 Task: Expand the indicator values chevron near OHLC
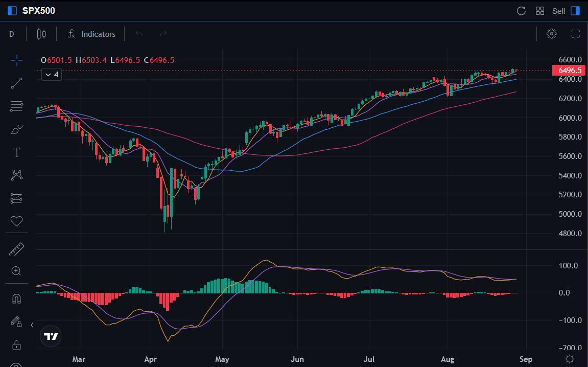click(51, 74)
